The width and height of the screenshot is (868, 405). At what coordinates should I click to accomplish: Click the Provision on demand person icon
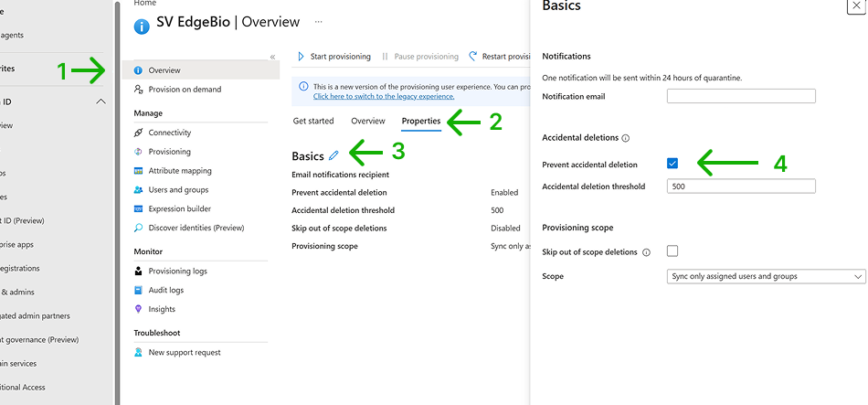click(x=138, y=90)
